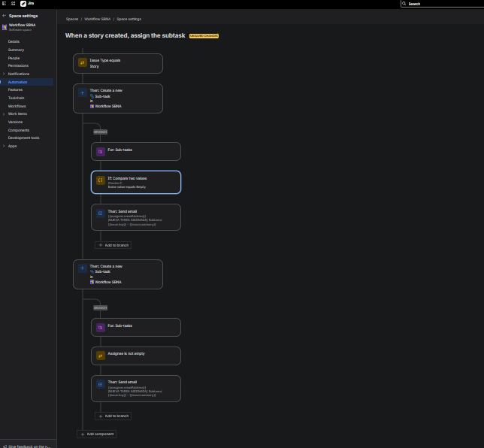Click the Workflow SENA breadcrumb link

pos(97,19)
